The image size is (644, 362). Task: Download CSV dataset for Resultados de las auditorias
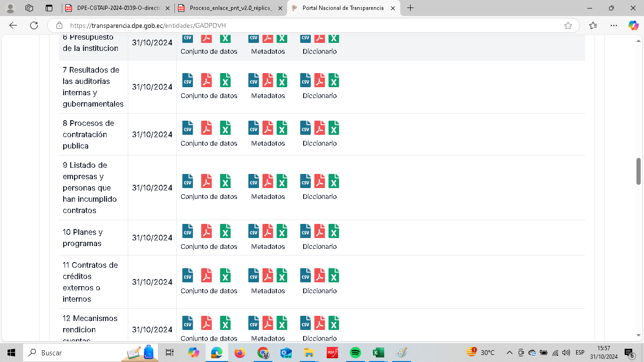[x=188, y=81]
